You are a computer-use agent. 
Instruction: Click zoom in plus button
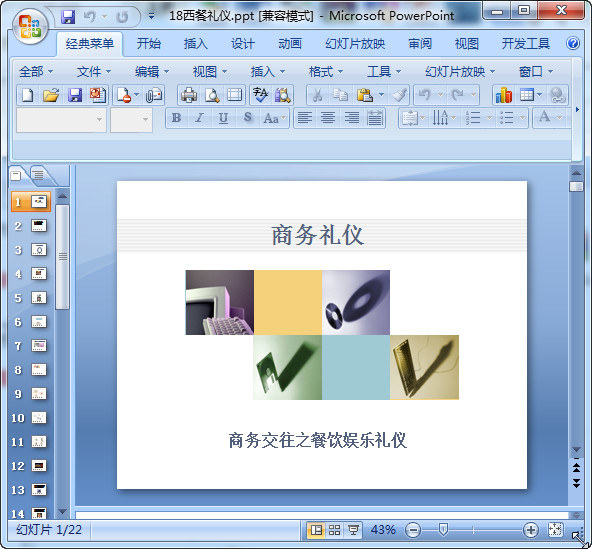click(x=530, y=530)
